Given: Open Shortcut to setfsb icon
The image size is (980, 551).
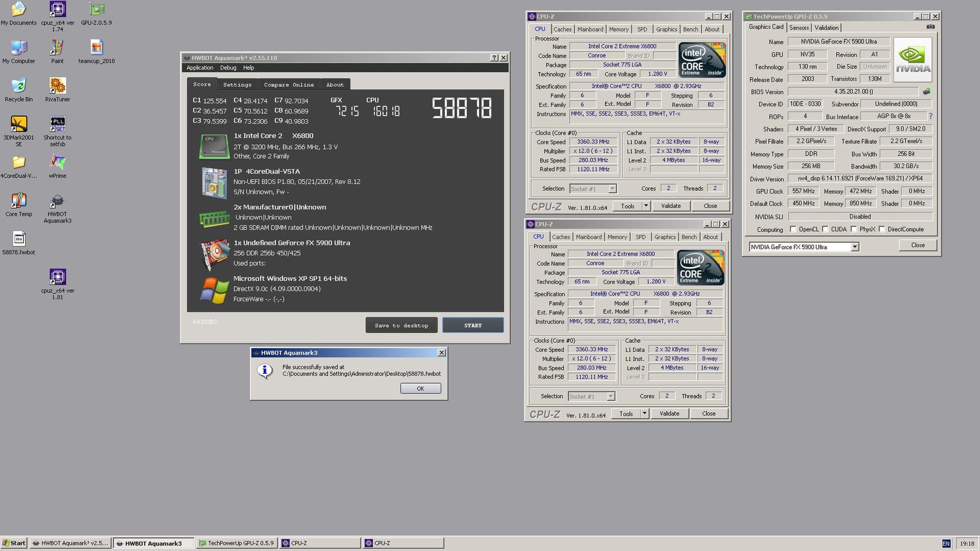Looking at the screenshot, I should [x=57, y=131].
